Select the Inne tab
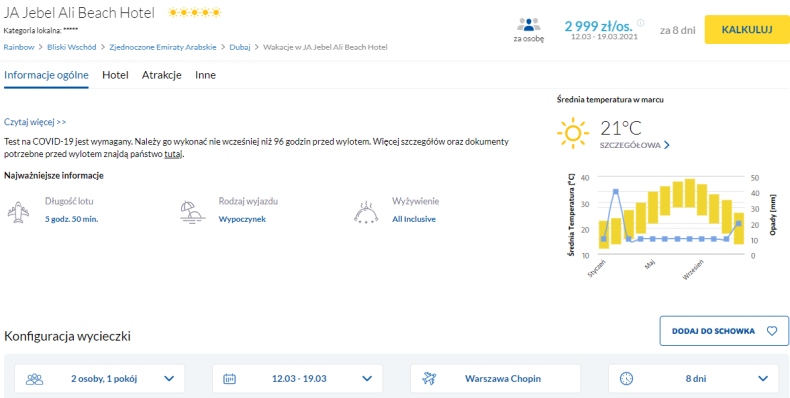Screen dimensions: 790x398 [x=206, y=76]
